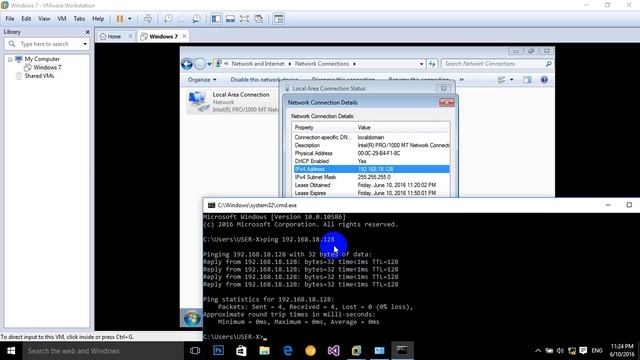
Task: Select the highlighted IPv4 Address row
Action: (x=371, y=169)
